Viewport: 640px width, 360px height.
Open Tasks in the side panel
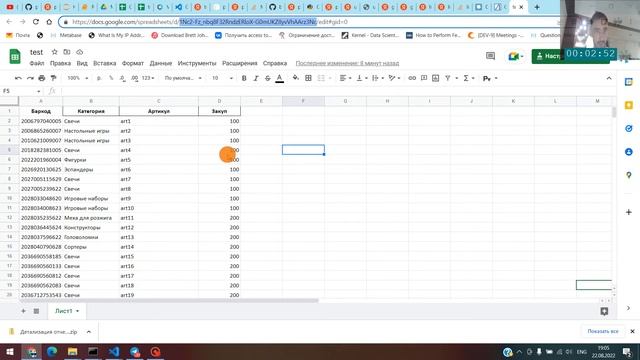[x=629, y=129]
